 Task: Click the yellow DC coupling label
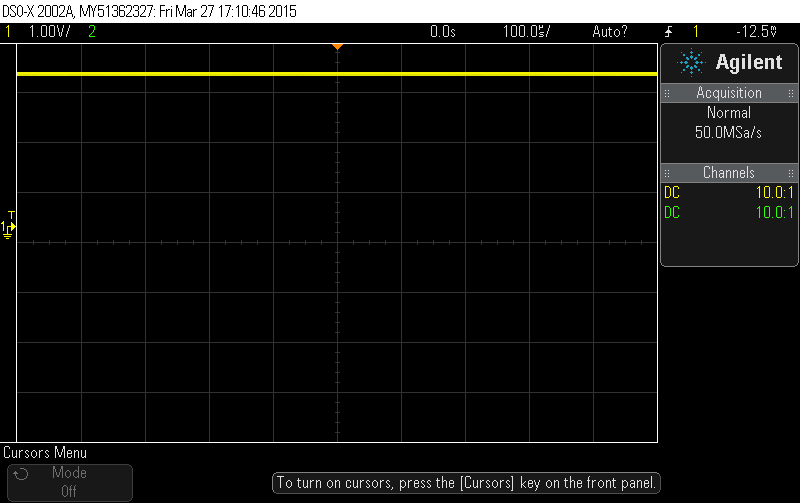(x=672, y=193)
